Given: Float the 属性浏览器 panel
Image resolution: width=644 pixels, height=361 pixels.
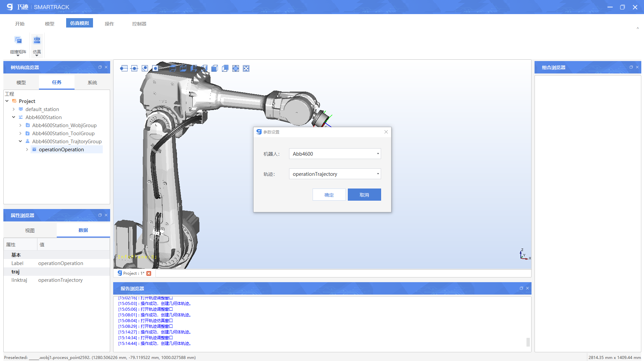Looking at the screenshot, I should [x=100, y=215].
